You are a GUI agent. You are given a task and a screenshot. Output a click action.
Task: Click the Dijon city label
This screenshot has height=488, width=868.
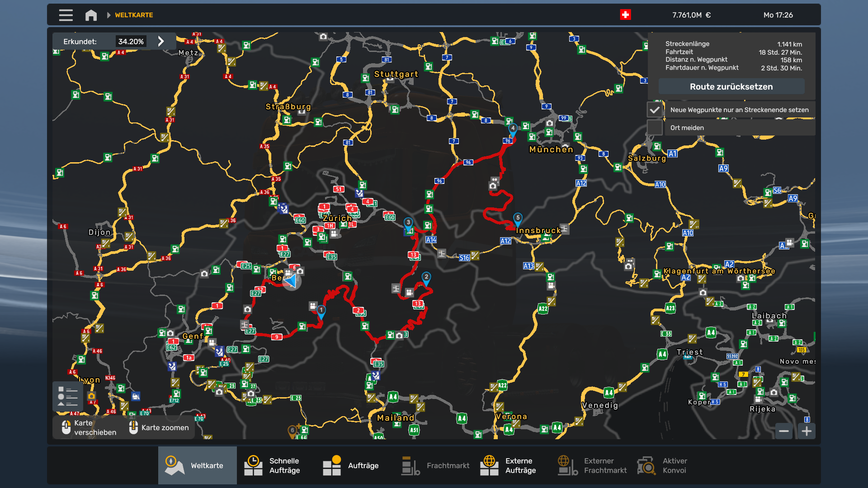pos(99,232)
